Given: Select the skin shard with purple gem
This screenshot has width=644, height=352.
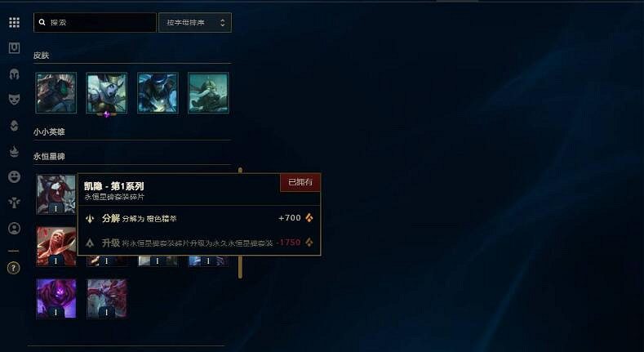Looking at the screenshot, I should (107, 93).
